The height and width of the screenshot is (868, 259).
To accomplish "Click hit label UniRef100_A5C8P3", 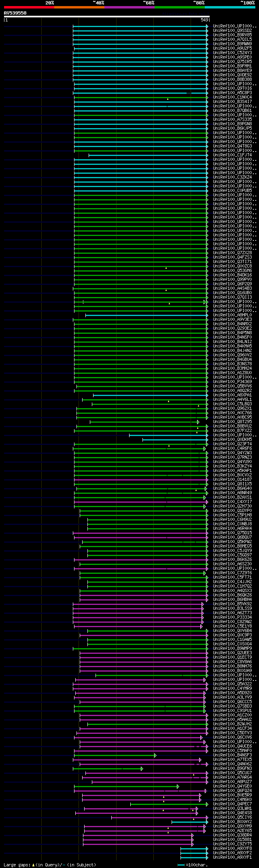I will [x=232, y=93].
